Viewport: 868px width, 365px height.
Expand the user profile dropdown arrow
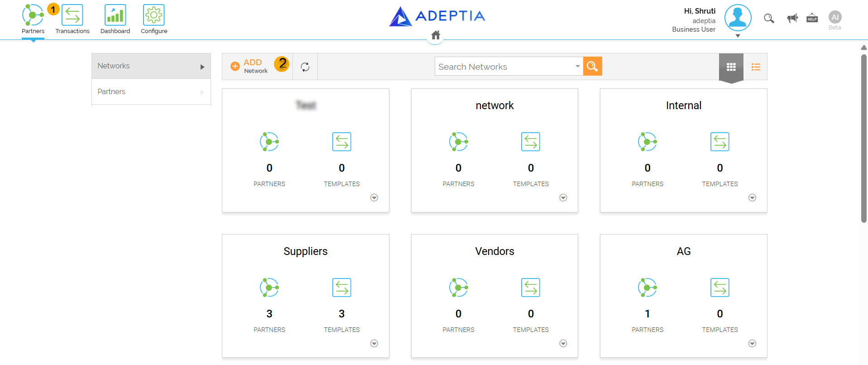tap(738, 36)
